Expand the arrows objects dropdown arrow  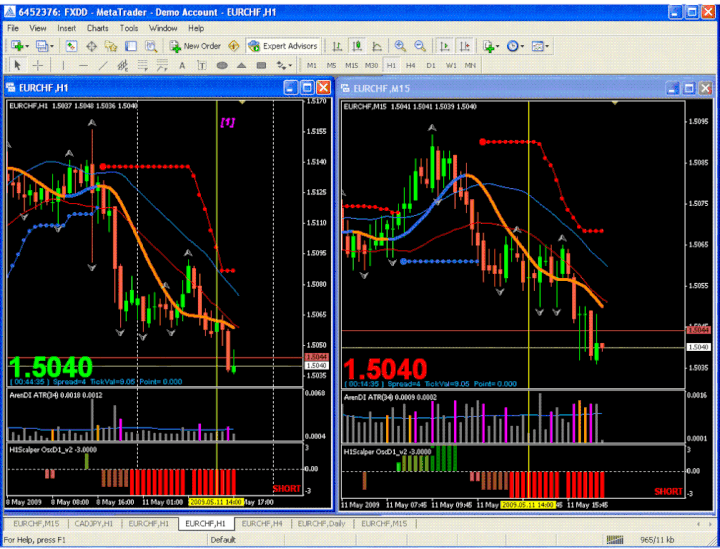(290, 66)
